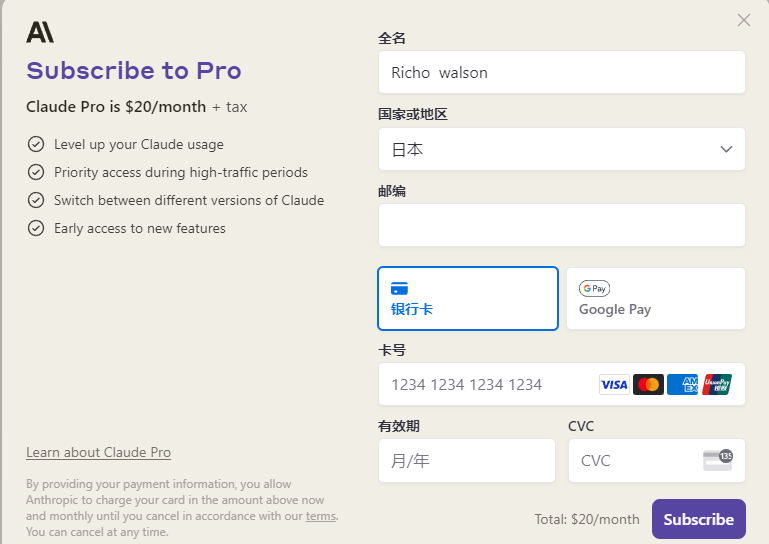Click the blue bank card icon
Image resolution: width=769 pixels, height=544 pixels.
click(x=399, y=288)
